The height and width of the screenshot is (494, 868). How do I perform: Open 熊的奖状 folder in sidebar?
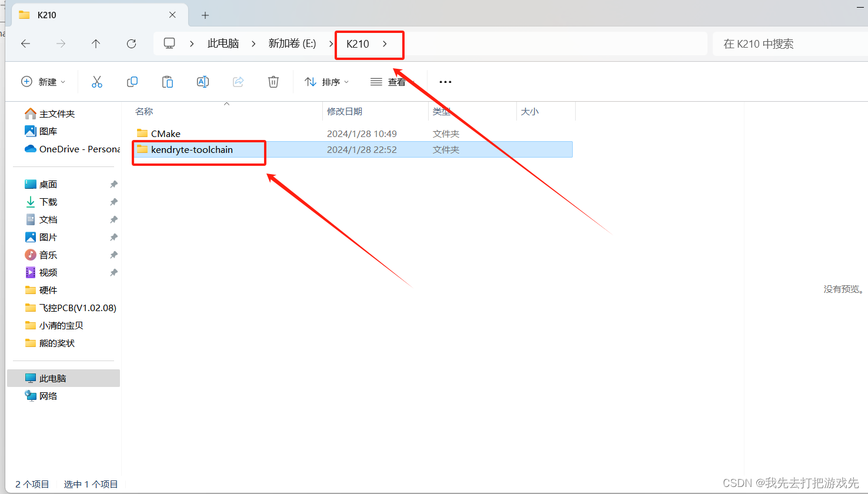[50, 343]
